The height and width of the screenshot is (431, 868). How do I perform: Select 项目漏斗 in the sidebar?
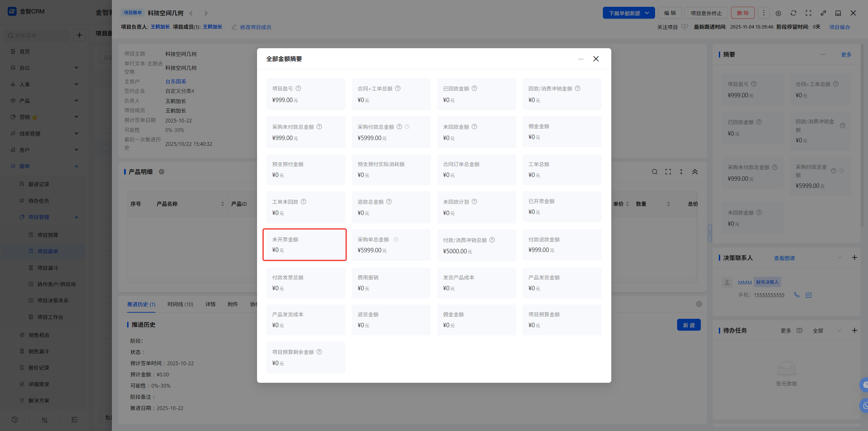[x=47, y=268]
